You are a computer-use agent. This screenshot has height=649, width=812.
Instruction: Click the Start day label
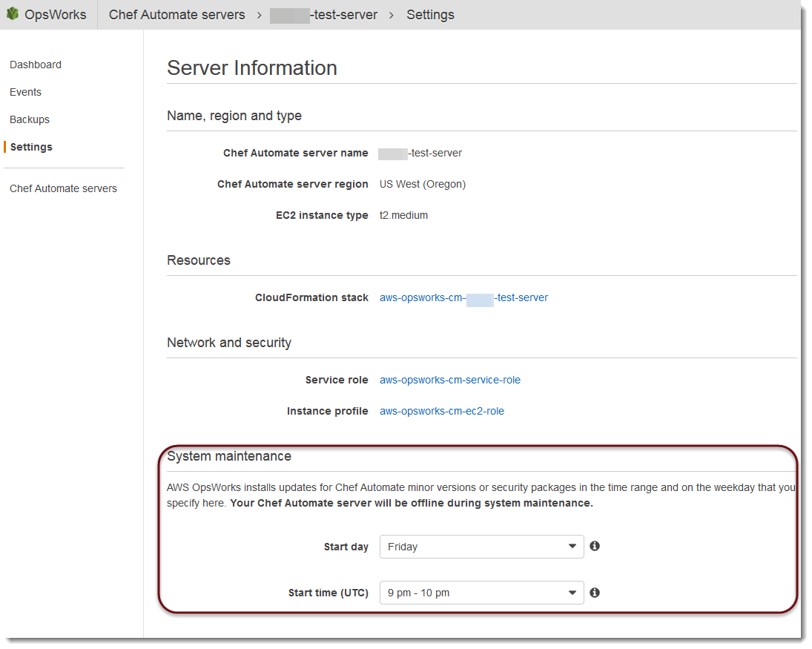tap(346, 547)
